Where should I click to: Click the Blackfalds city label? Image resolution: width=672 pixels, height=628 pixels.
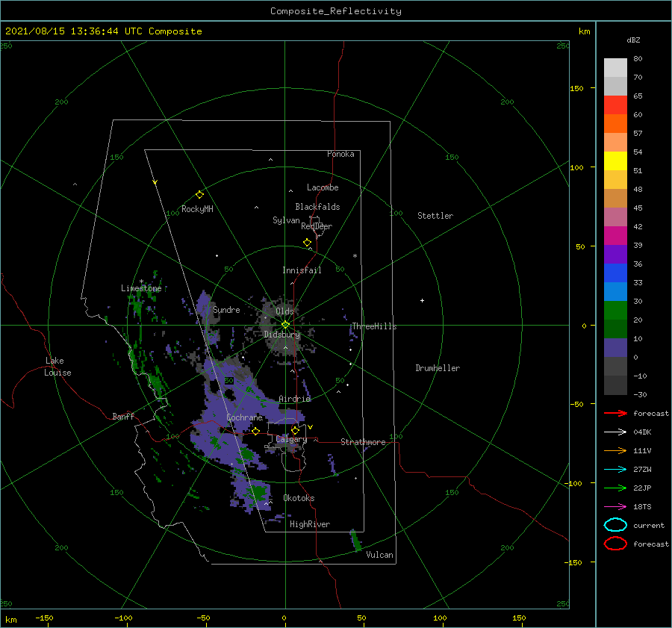pos(317,207)
